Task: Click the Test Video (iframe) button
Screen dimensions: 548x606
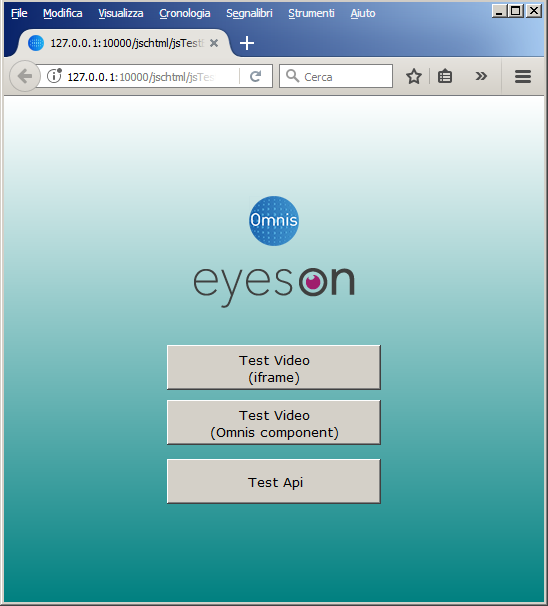Action: [274, 367]
